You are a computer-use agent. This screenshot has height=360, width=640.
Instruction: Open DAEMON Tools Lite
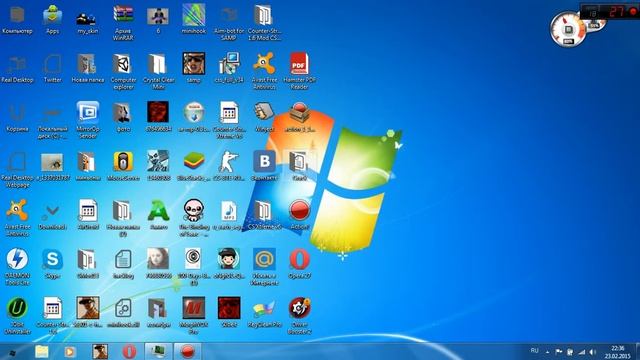click(17, 268)
